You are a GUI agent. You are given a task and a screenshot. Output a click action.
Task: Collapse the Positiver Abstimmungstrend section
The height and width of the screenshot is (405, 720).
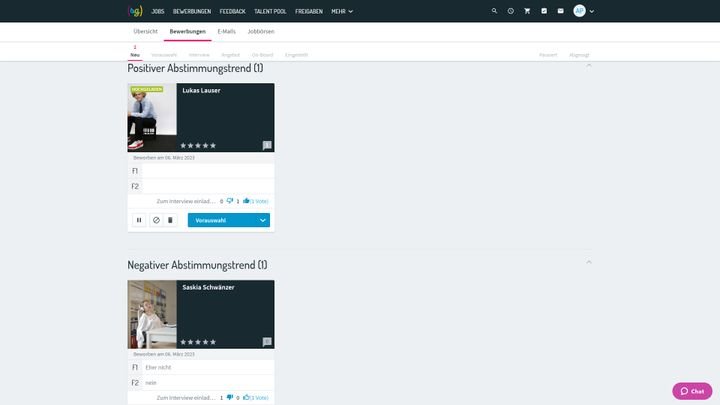[588, 66]
